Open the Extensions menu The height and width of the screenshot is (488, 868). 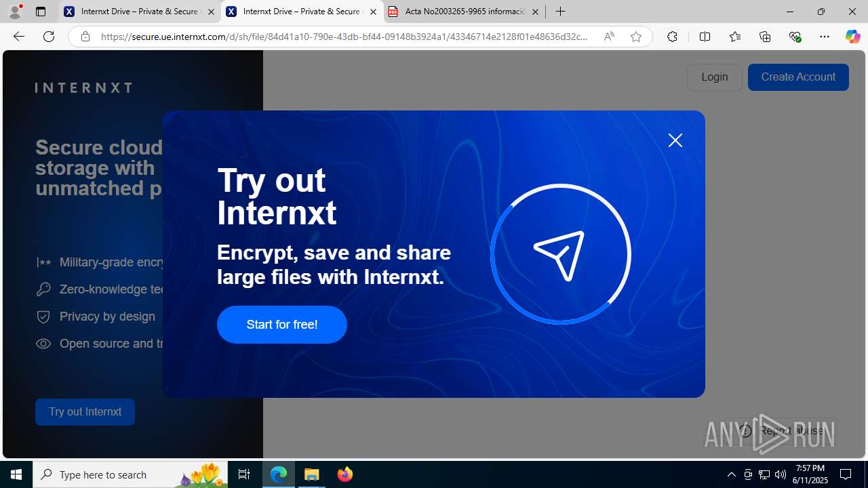click(x=672, y=37)
